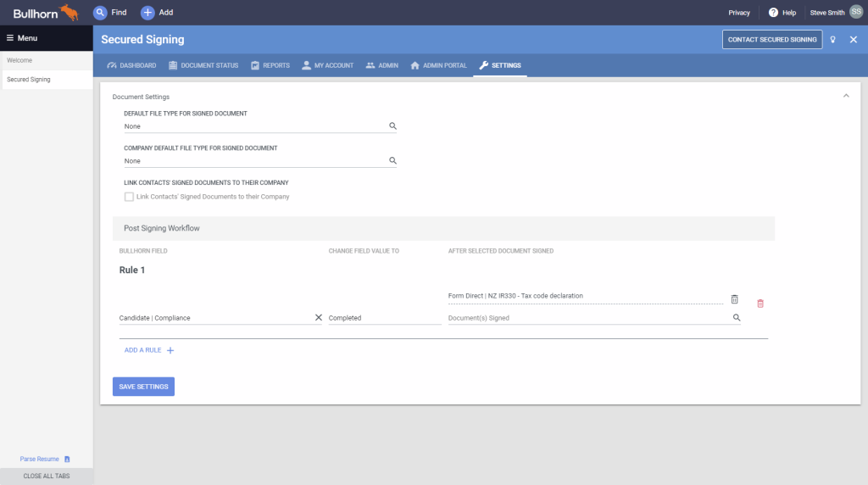Click the Parse Resume document icon
Viewport: 868px width, 485px height.
pyautogui.click(x=67, y=459)
